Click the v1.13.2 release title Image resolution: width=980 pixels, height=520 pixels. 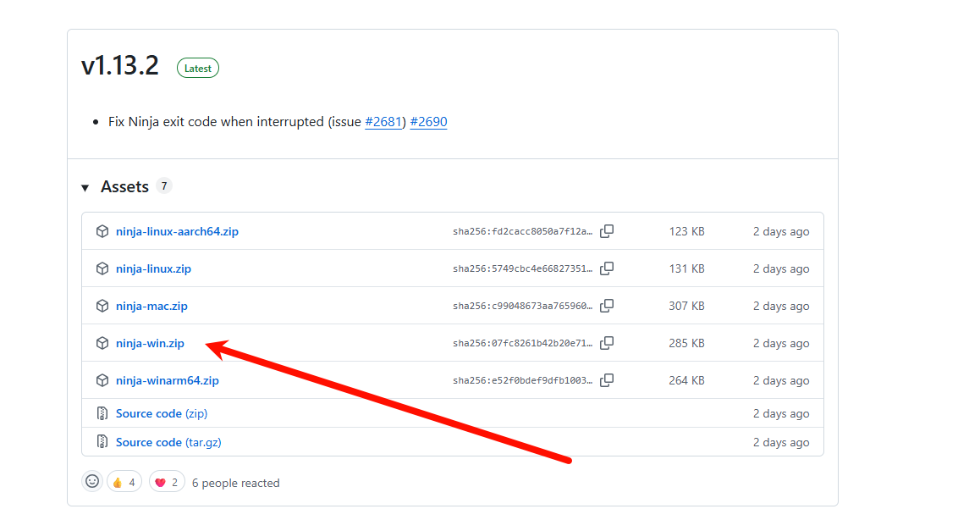pos(120,66)
